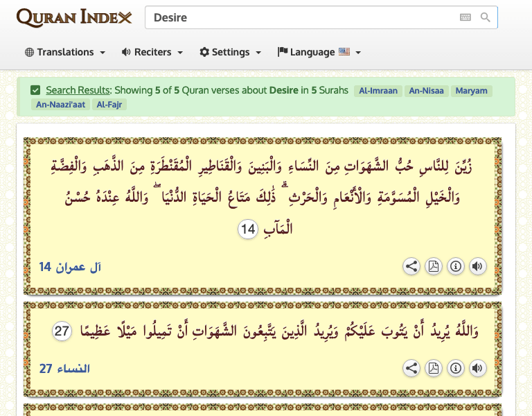The image size is (532, 416).
Task: View info for An-Nisaa verse 27
Action: coord(455,369)
